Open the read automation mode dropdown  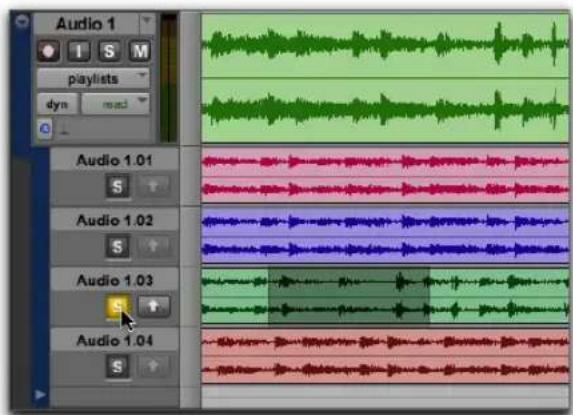(115, 104)
